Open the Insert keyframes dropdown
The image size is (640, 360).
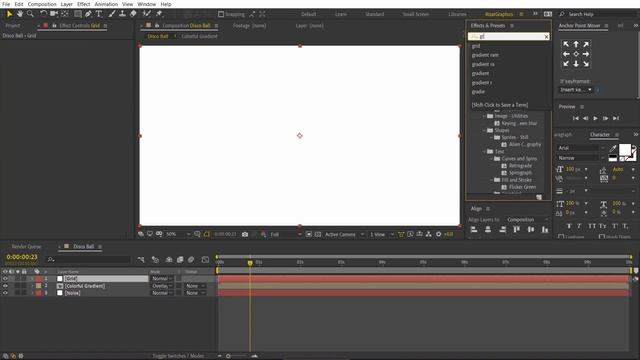pos(576,89)
